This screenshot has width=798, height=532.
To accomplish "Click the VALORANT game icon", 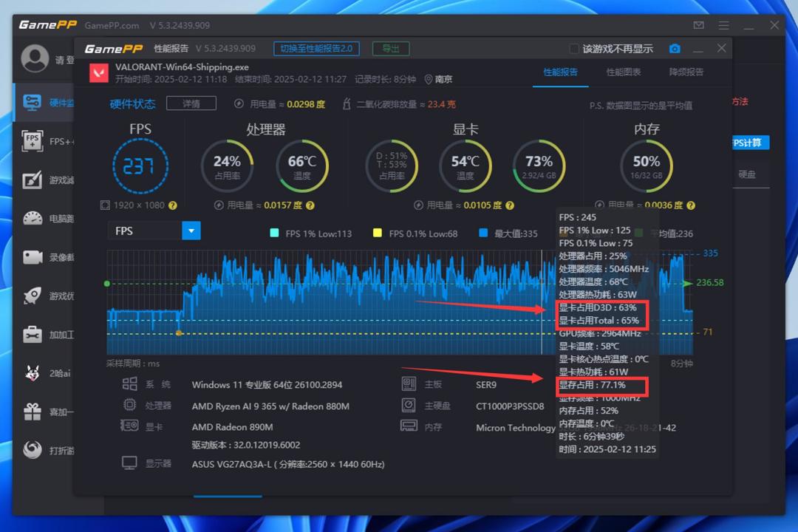I will 99,73.
